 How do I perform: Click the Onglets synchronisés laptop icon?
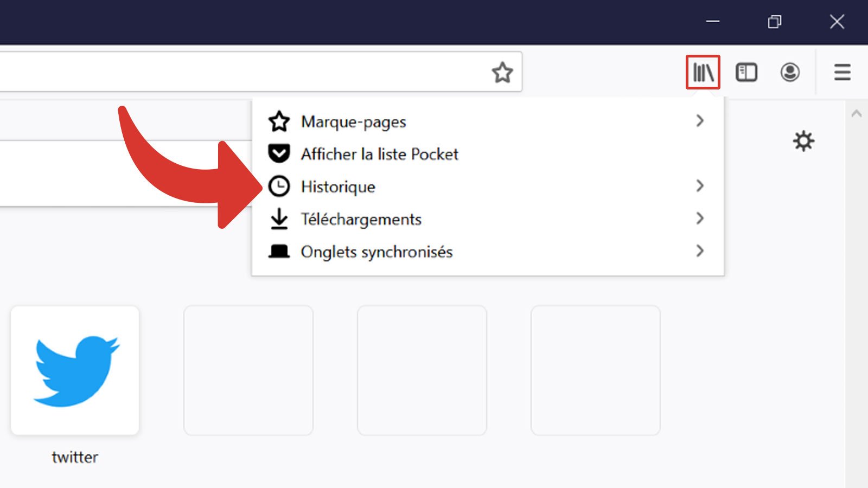[279, 251]
